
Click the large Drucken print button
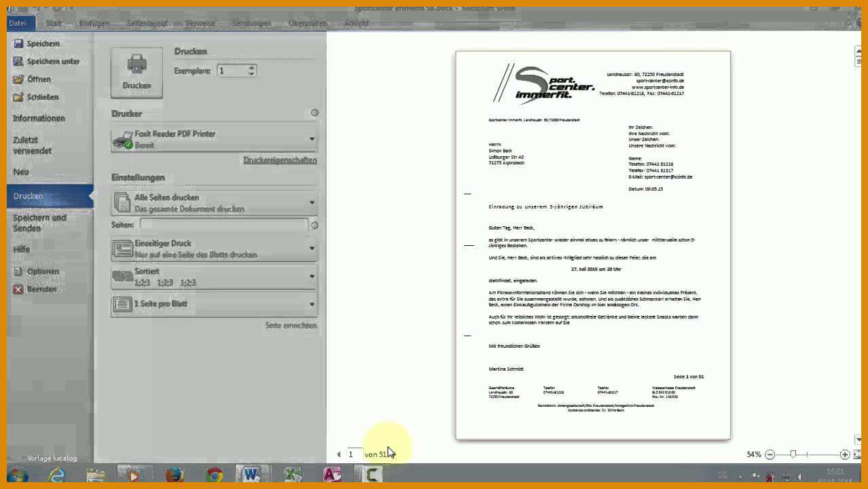click(x=137, y=73)
